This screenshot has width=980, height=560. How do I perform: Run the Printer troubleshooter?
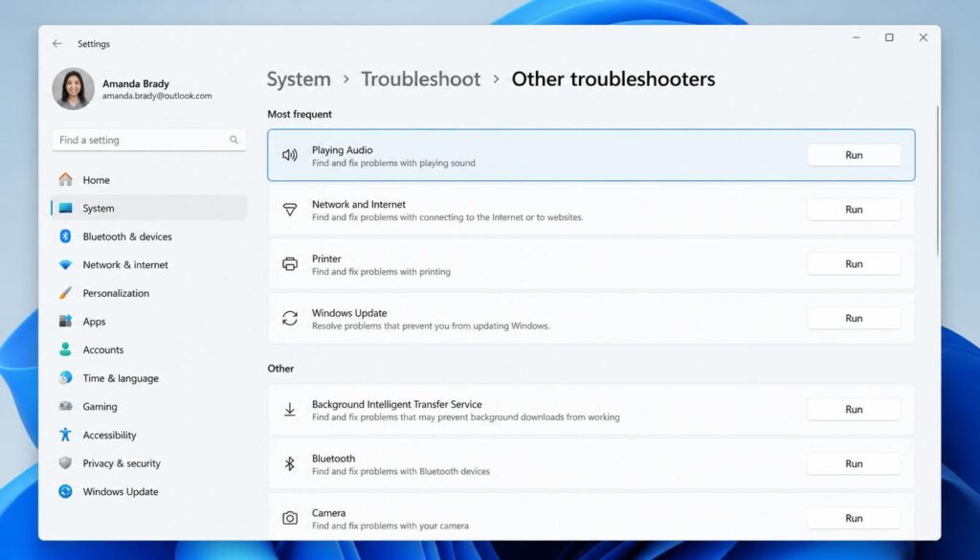854,264
